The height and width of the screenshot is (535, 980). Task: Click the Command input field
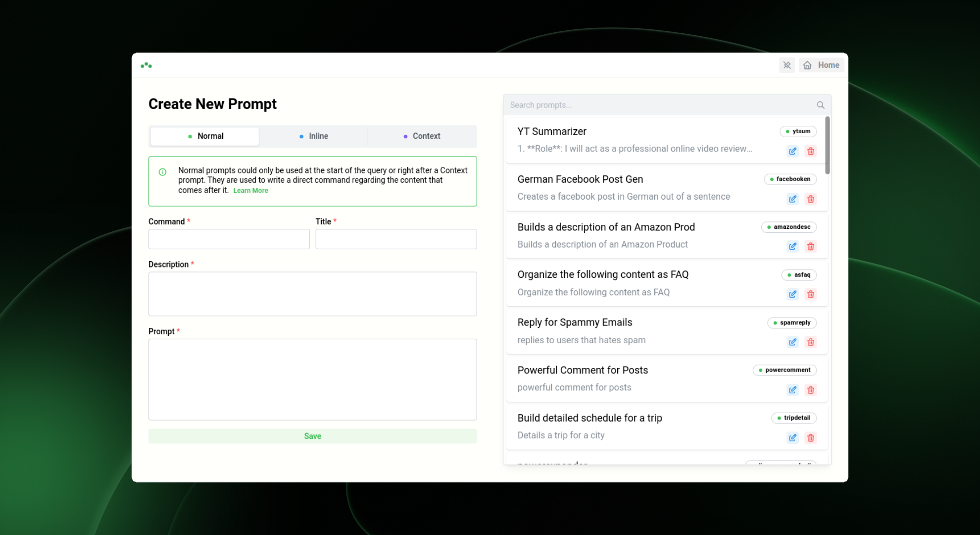[228, 238]
